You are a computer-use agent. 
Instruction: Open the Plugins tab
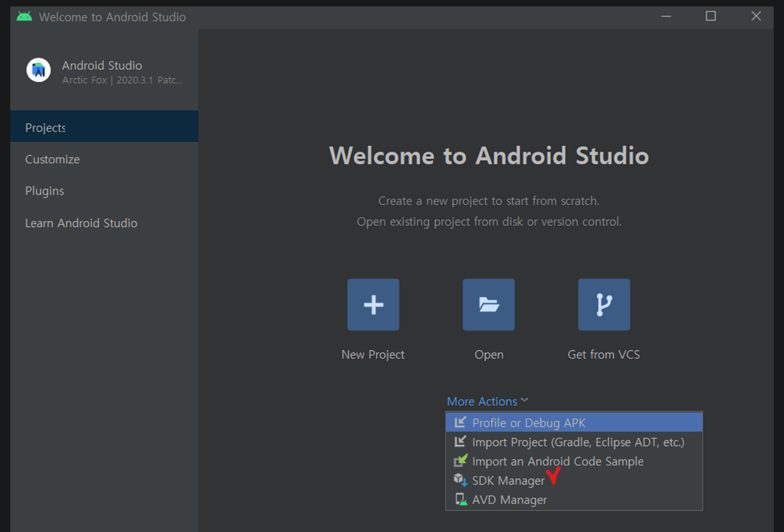pos(104,191)
